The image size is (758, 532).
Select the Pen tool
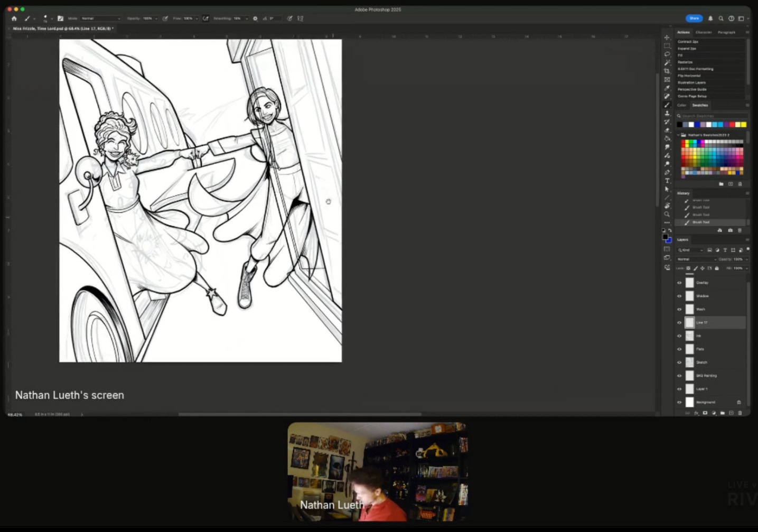(667, 172)
